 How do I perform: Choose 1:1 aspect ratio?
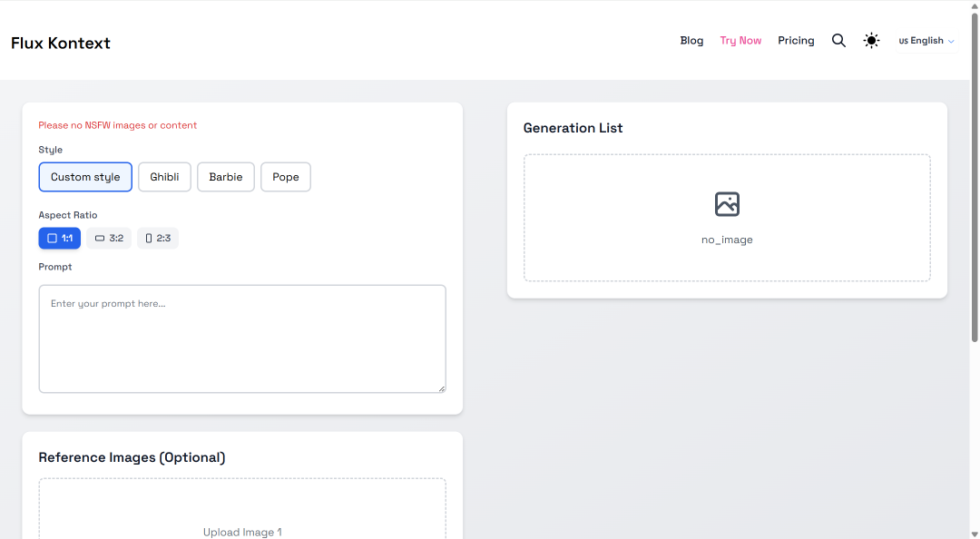click(x=59, y=239)
